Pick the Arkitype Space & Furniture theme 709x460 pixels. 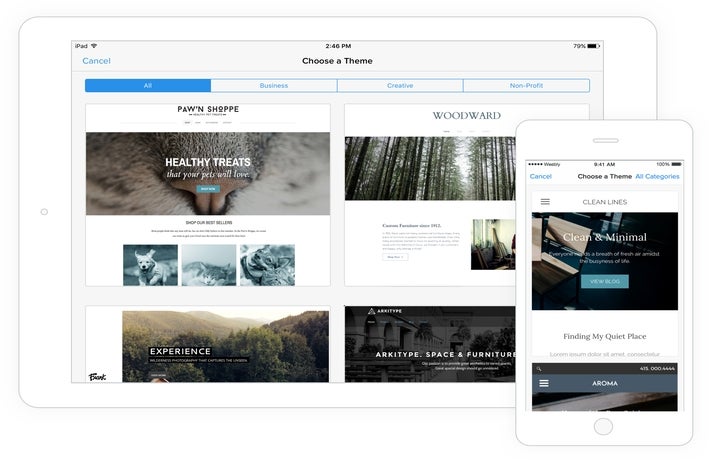pyautogui.click(x=466, y=345)
